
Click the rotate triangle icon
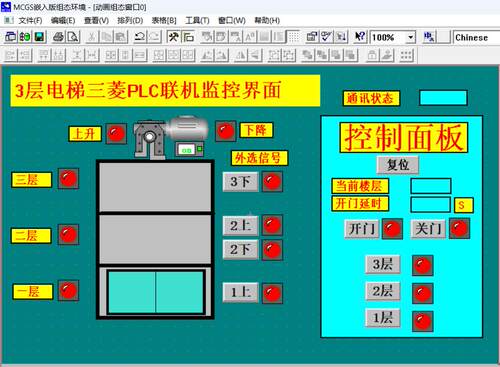pyautogui.click(x=207, y=55)
